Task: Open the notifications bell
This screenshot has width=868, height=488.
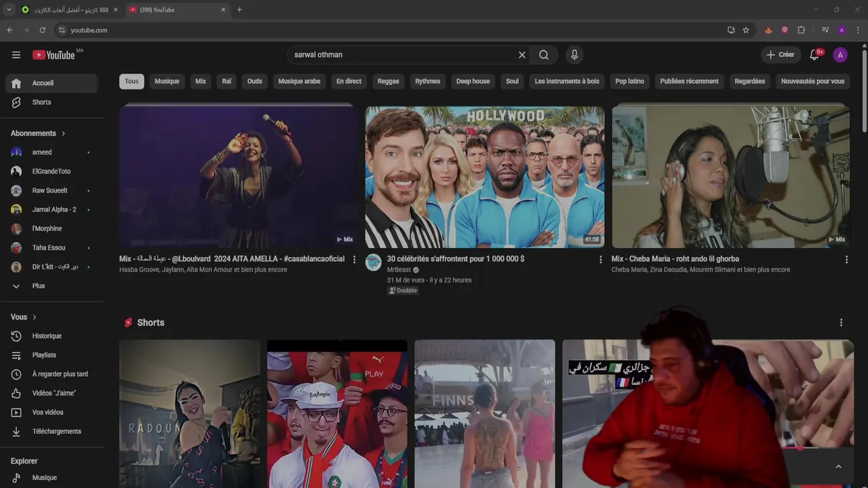Action: 814,55
